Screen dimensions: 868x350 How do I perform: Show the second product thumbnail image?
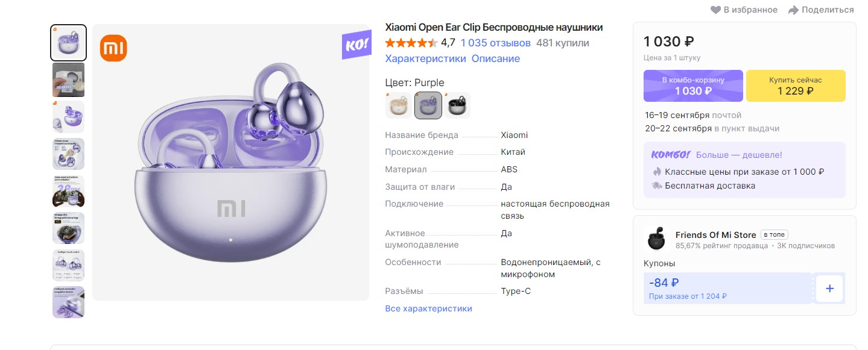[x=68, y=80]
